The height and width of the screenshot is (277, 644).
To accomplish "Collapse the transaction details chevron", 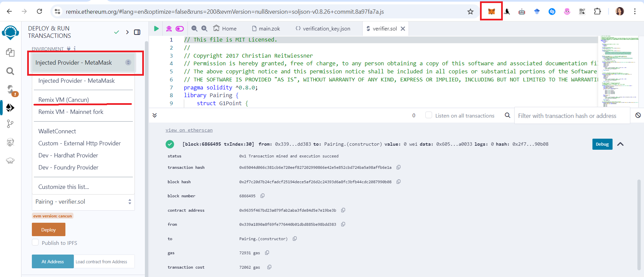I will pyautogui.click(x=621, y=144).
